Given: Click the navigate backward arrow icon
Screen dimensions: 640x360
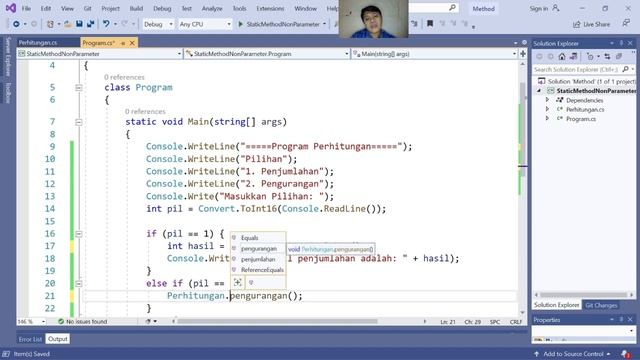Looking at the screenshot, I should point(16,24).
